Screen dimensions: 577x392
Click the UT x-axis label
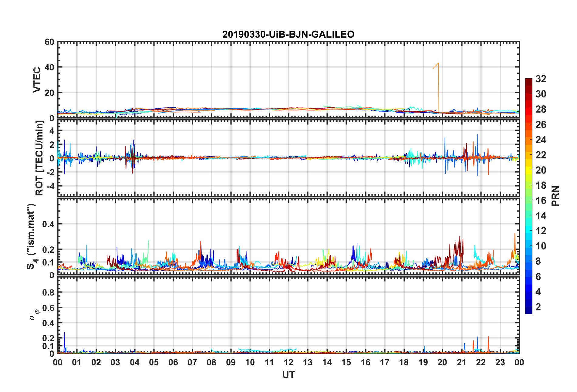click(288, 375)
